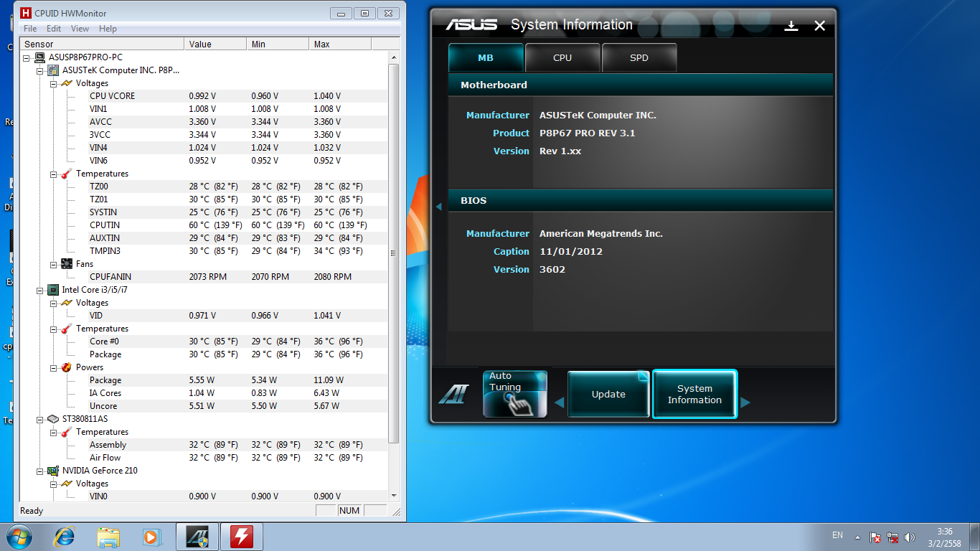Screen dimensions: 980x551
Task: Click the CPU chip icon beside Intel Core i3/i5/i7
Action: click(53, 290)
